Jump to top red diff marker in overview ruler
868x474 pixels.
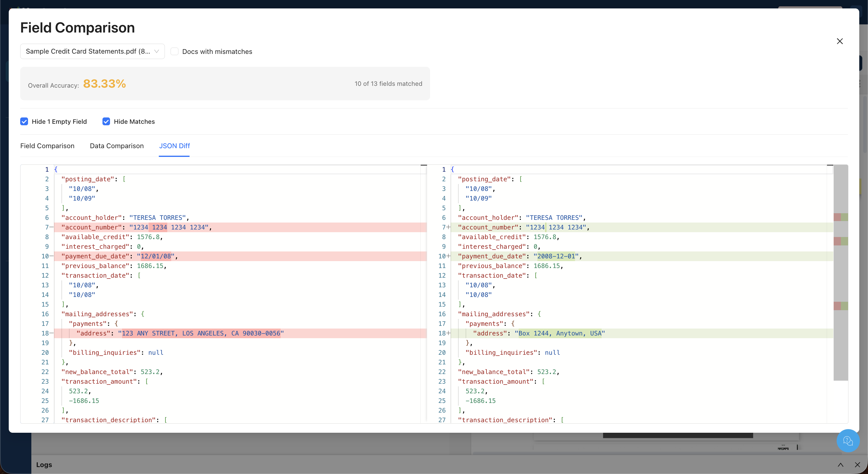click(x=837, y=217)
